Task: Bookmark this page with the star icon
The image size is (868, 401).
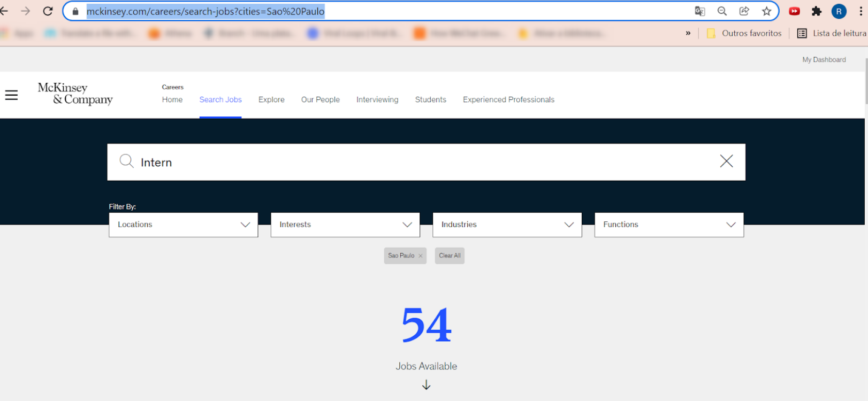Action: click(x=766, y=11)
